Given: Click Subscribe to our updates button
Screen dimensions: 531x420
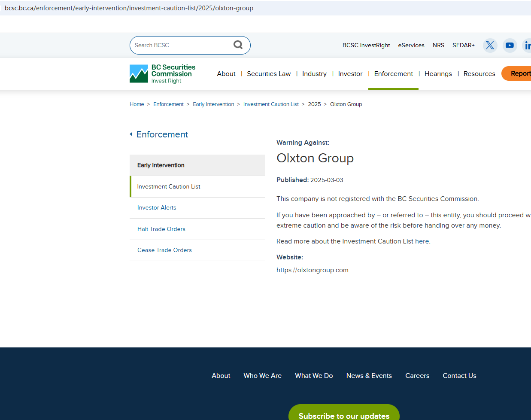Looking at the screenshot, I should [344, 413].
